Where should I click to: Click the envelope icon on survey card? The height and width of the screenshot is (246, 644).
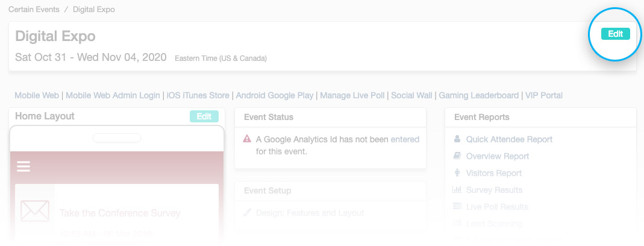click(x=35, y=210)
